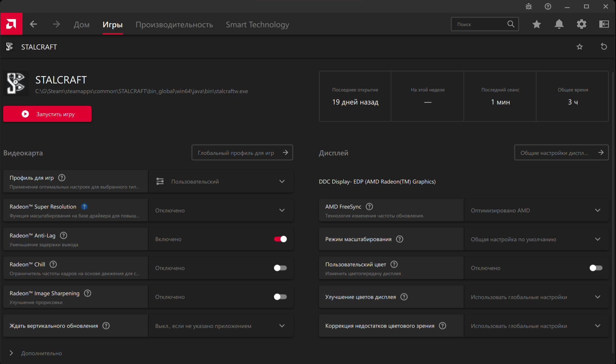Viewport: 616px width, 364px height.
Task: Add STALCRAFT to favorites with star outline
Action: [x=580, y=47]
